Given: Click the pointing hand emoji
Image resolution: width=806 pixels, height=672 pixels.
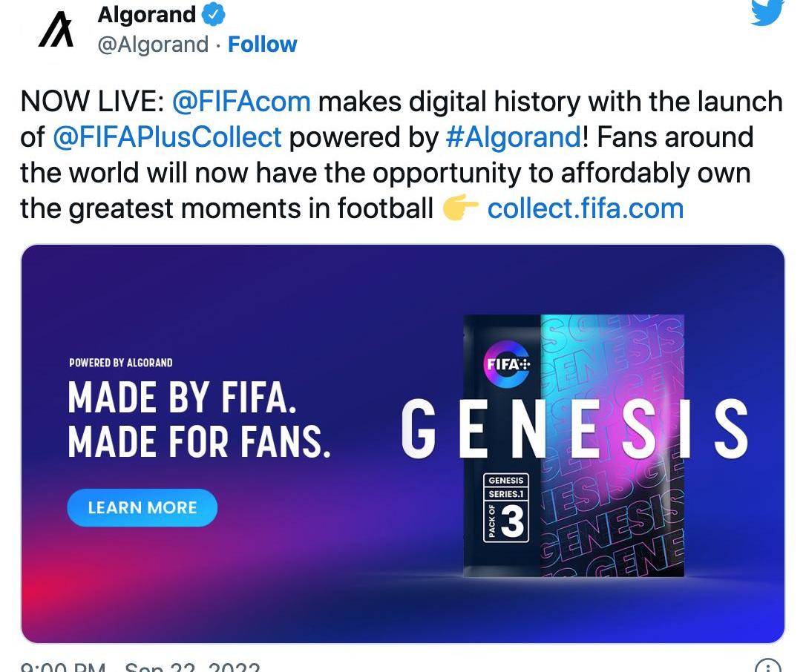Looking at the screenshot, I should 460,209.
